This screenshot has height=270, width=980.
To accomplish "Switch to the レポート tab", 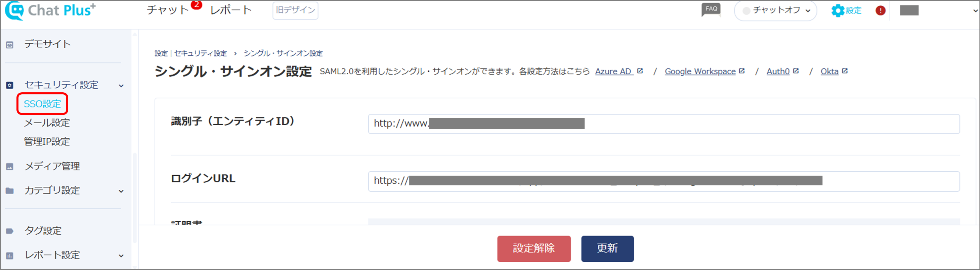I will click(x=231, y=10).
